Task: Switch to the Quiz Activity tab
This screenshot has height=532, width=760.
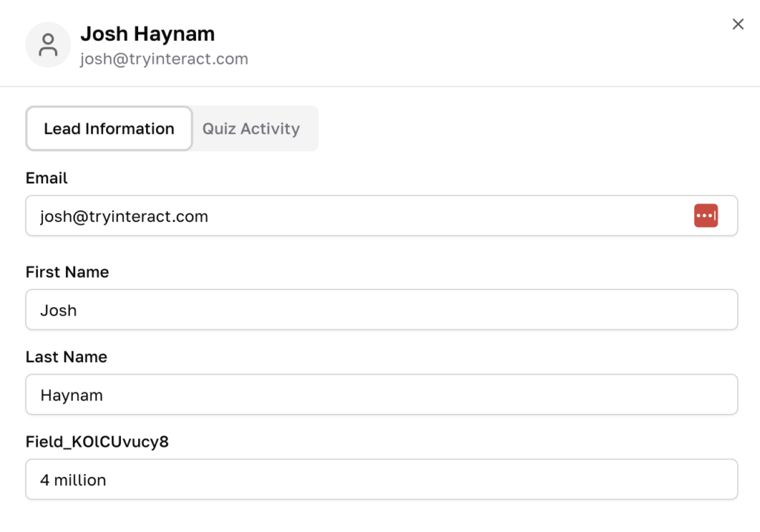Action: tap(251, 129)
